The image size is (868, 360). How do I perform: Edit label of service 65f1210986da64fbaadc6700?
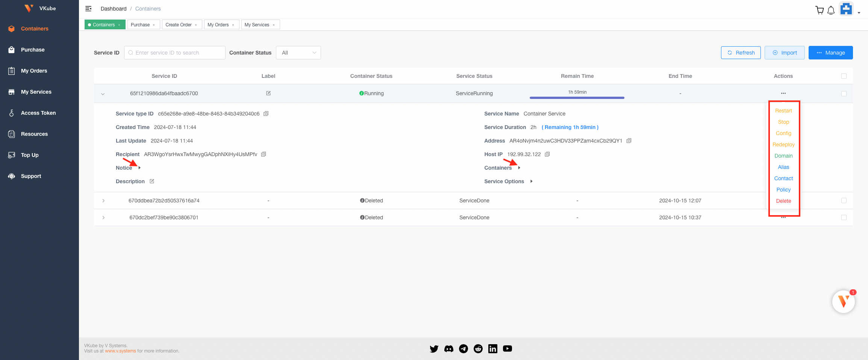[268, 93]
